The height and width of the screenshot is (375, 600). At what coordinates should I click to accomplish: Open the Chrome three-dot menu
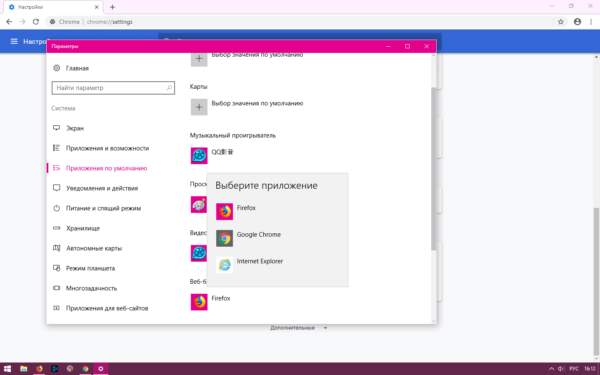590,22
